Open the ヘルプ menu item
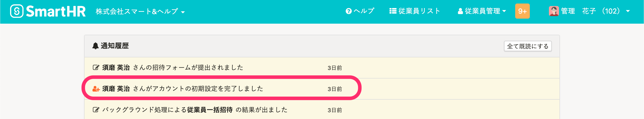 coord(364,11)
